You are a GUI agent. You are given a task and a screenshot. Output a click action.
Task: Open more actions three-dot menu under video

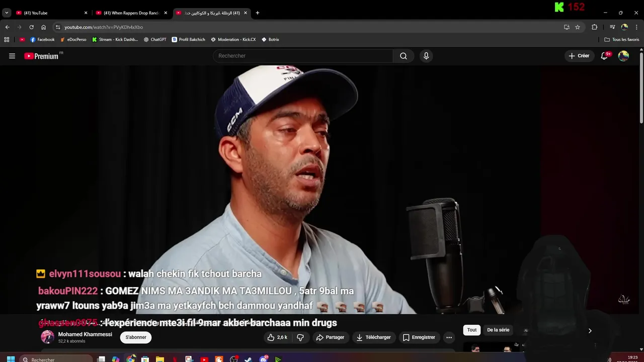point(449,337)
